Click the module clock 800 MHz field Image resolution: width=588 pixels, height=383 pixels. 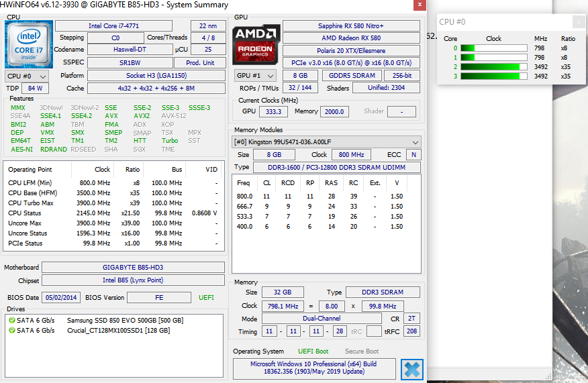(x=351, y=155)
